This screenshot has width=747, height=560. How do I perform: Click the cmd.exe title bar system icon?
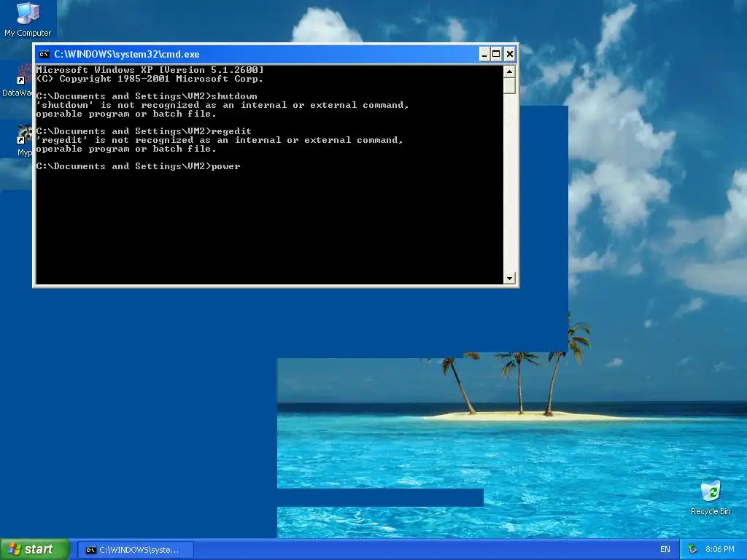tap(44, 54)
